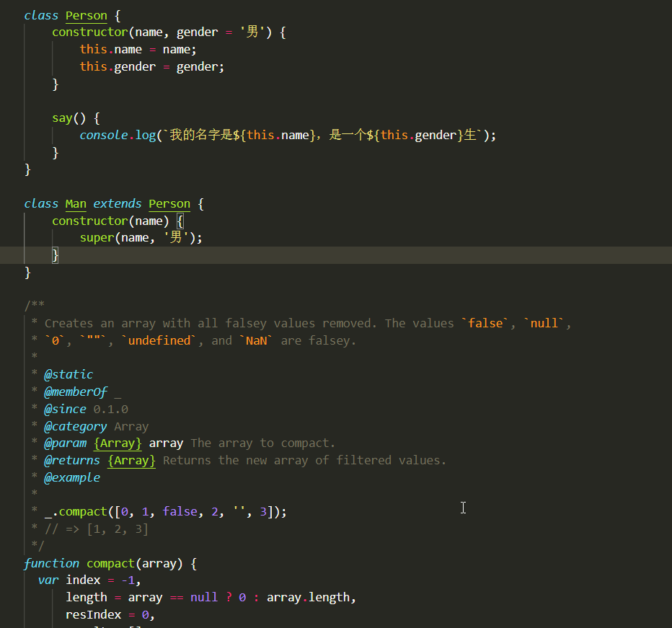Click the class name Man

point(76,204)
